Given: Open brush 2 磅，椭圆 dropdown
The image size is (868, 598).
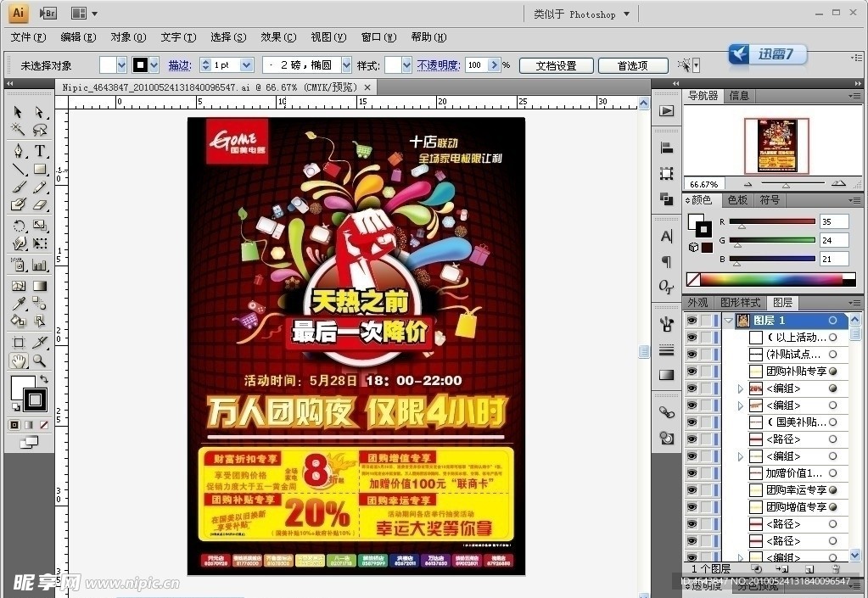Looking at the screenshot, I should 346,65.
